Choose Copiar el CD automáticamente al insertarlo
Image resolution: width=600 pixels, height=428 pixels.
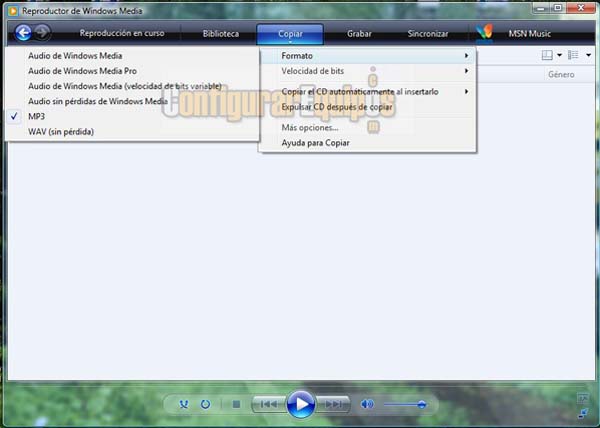pyautogui.click(x=367, y=91)
